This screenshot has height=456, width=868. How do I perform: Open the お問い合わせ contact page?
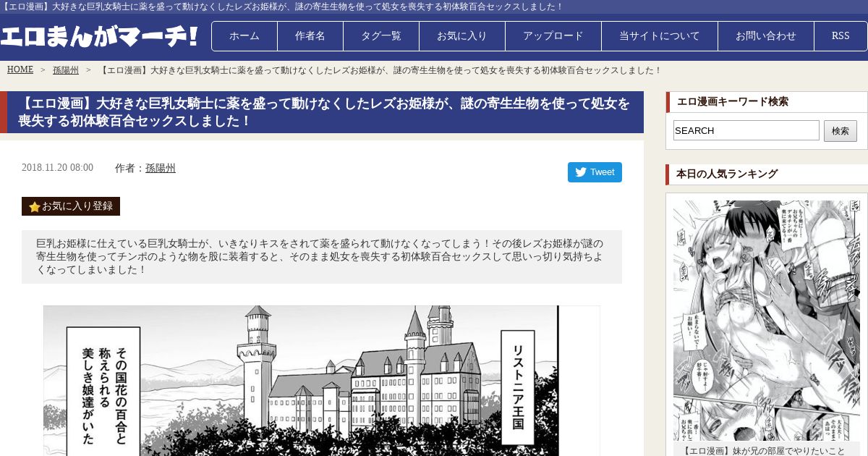(x=766, y=36)
